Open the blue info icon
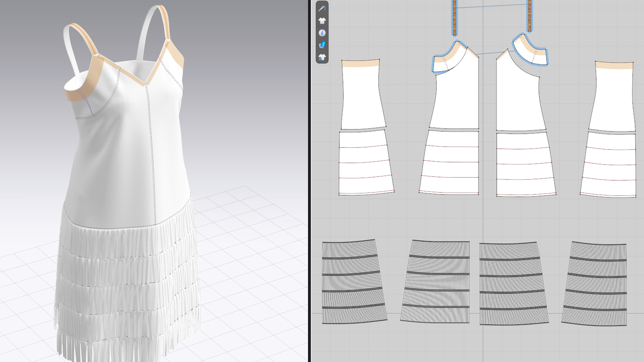The width and height of the screenshot is (644, 362). tap(322, 33)
